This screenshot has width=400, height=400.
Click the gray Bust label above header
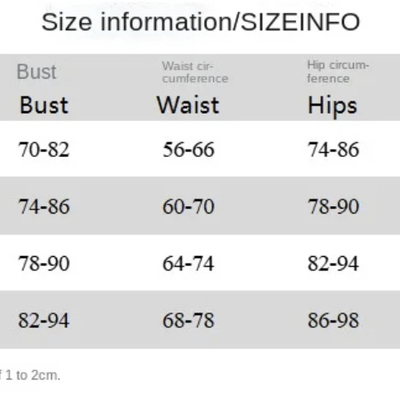coord(37,72)
